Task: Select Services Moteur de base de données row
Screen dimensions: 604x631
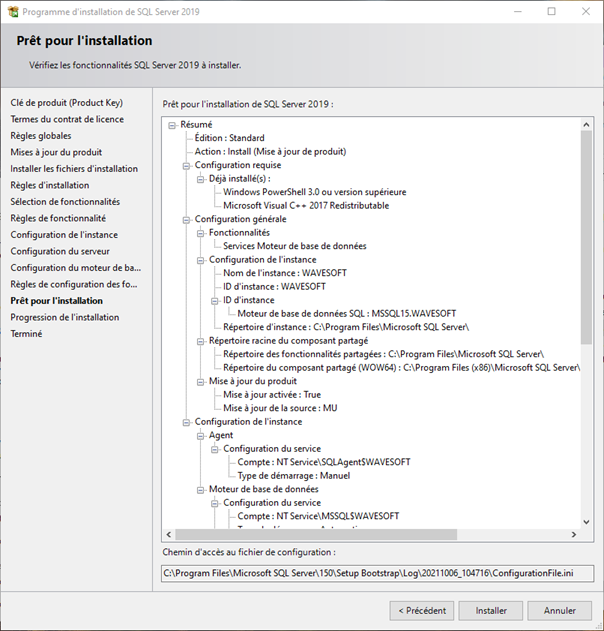Action: (295, 246)
